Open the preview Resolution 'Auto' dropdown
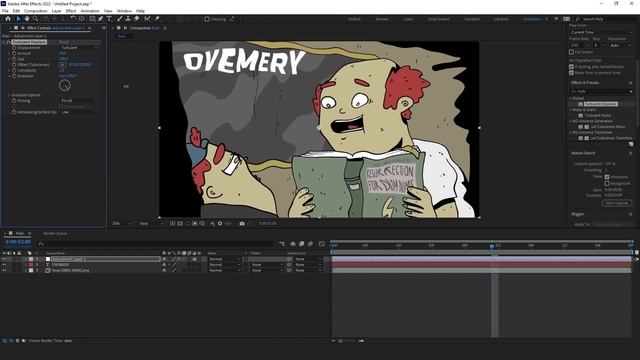This screenshot has width=640, height=360. coord(620,45)
